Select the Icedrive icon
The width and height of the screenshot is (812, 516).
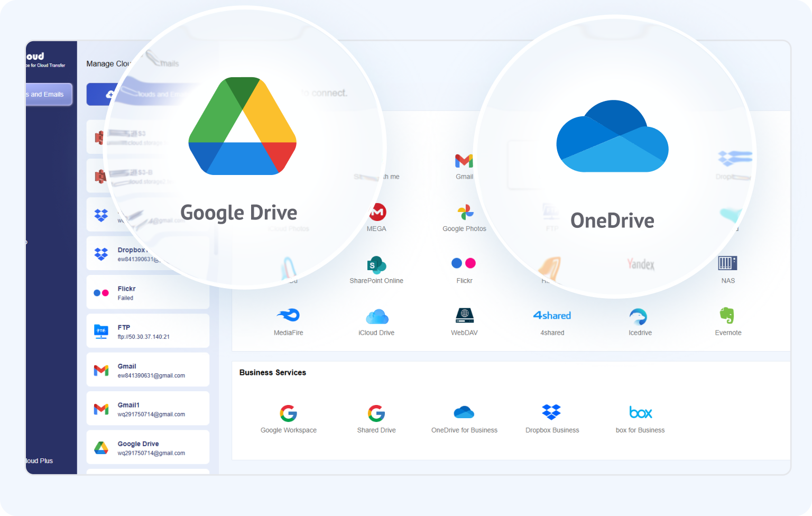pos(639,316)
